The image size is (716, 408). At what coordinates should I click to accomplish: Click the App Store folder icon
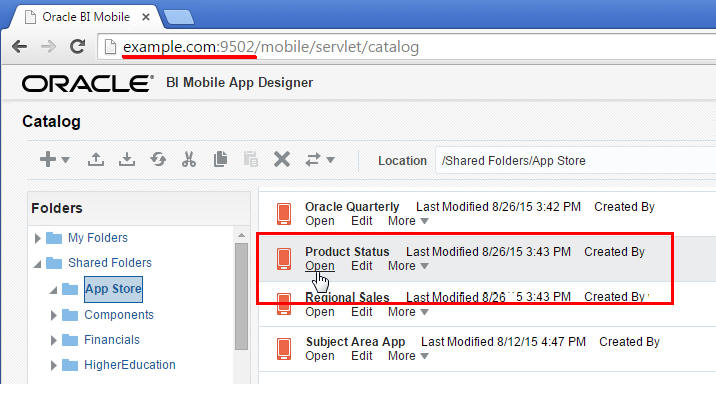pyautogui.click(x=70, y=289)
